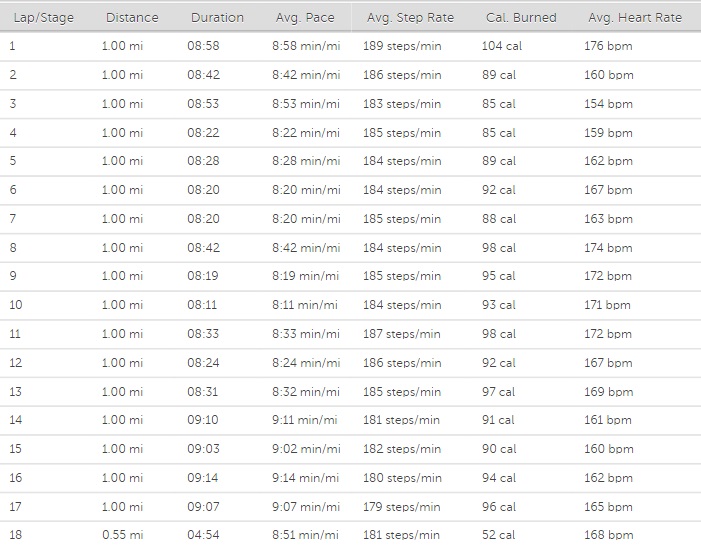701x549 pixels.
Task: Select lap 4 duration 08:22
Action: point(202,132)
